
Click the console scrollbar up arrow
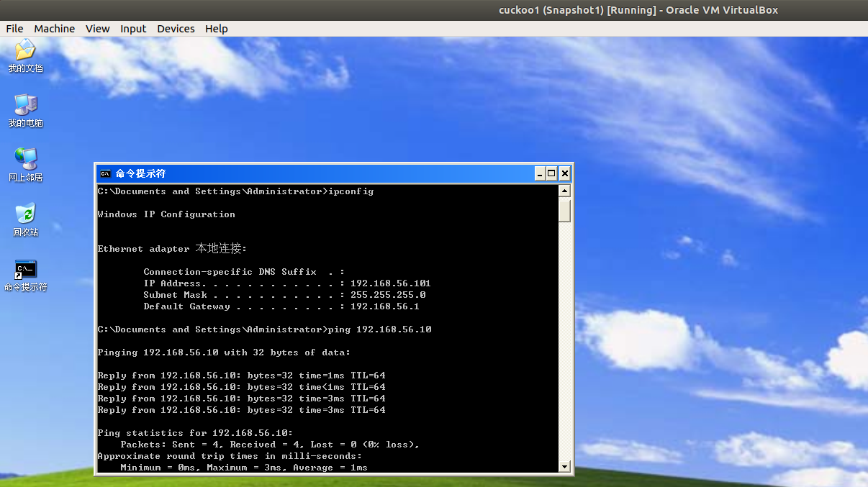tap(564, 191)
